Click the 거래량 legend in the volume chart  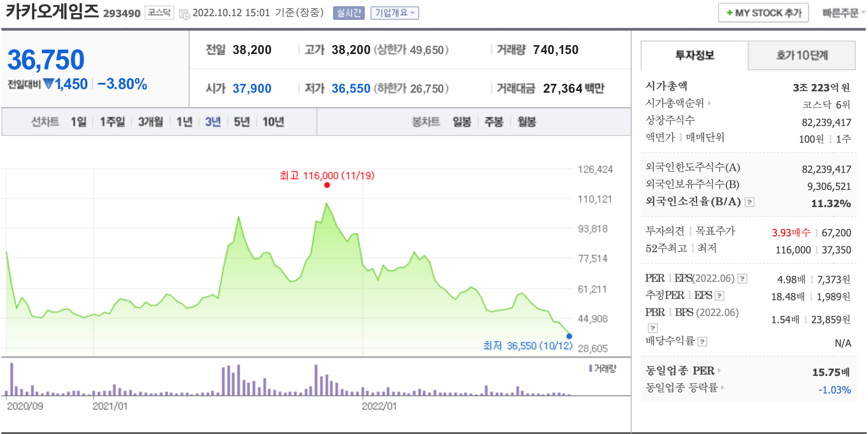603,369
